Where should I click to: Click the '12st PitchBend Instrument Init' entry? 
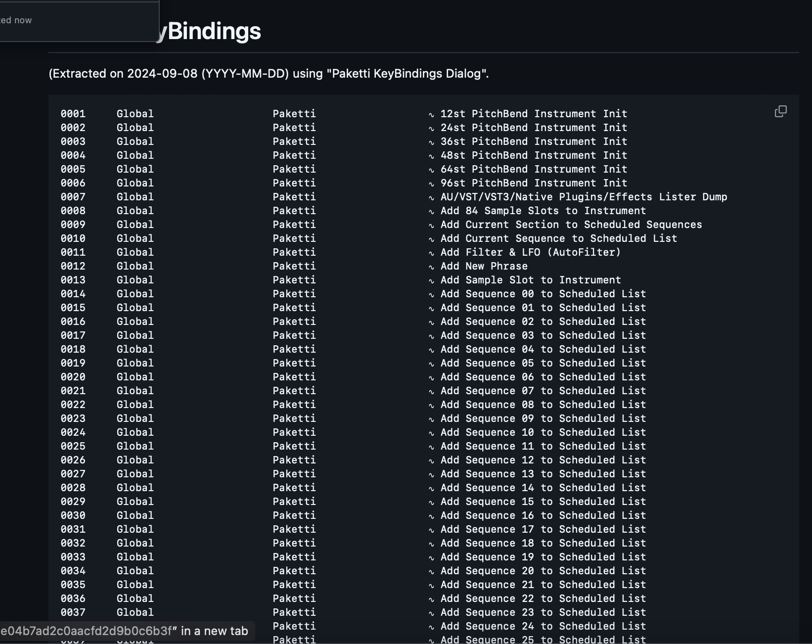(534, 114)
